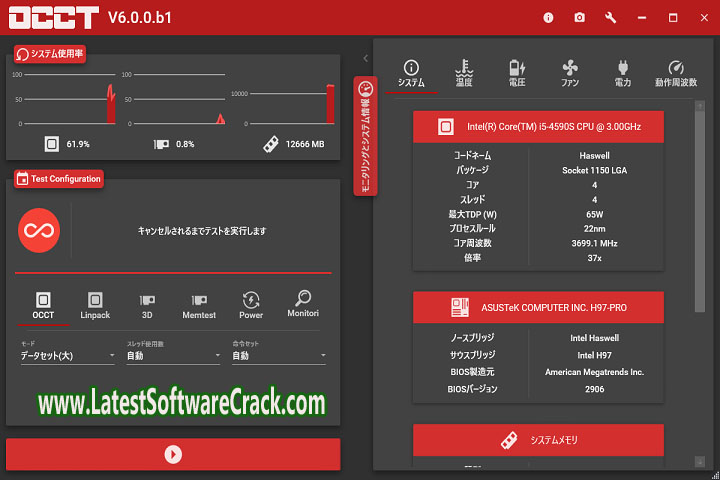
Task: Click the screenshot camera icon
Action: click(x=579, y=17)
